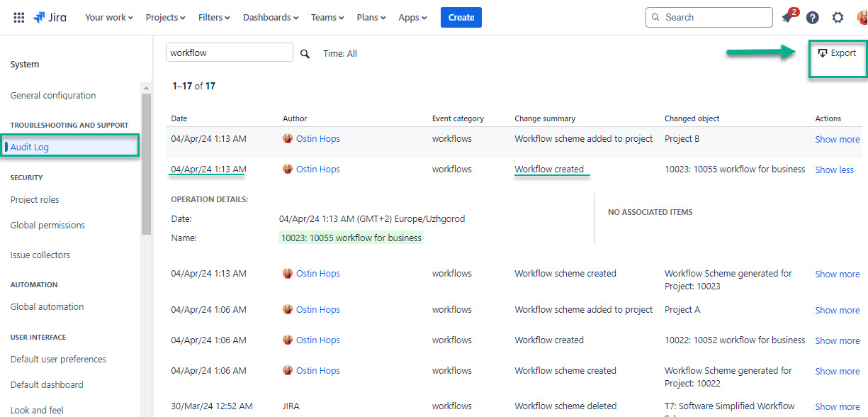Click the Jira logo
Screen dimensions: 868x417
coord(50,17)
